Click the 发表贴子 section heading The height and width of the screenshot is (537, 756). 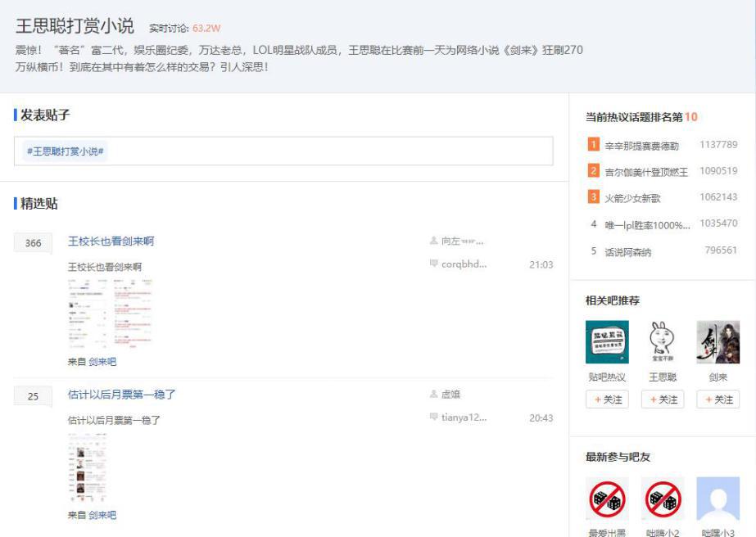tap(44, 115)
